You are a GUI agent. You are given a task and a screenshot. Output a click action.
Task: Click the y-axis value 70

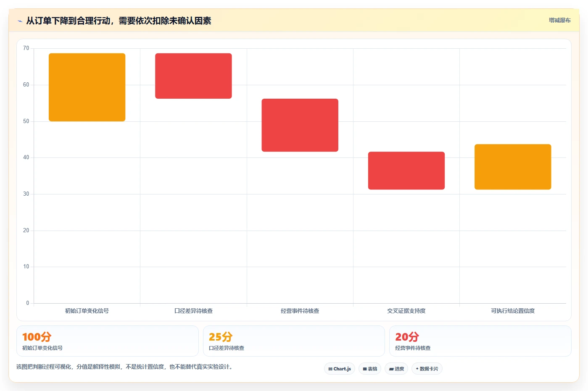(x=26, y=48)
